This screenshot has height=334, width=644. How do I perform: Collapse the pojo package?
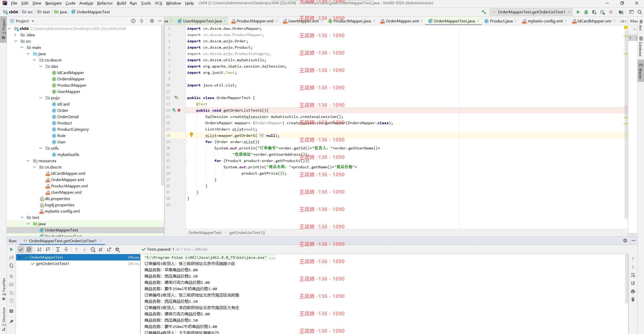[41, 98]
